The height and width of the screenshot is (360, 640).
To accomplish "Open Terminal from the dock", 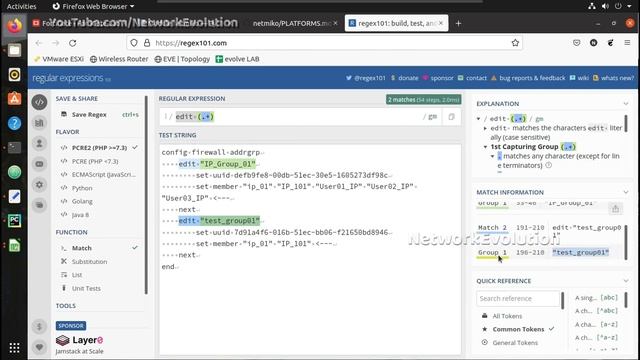I will 14,147.
